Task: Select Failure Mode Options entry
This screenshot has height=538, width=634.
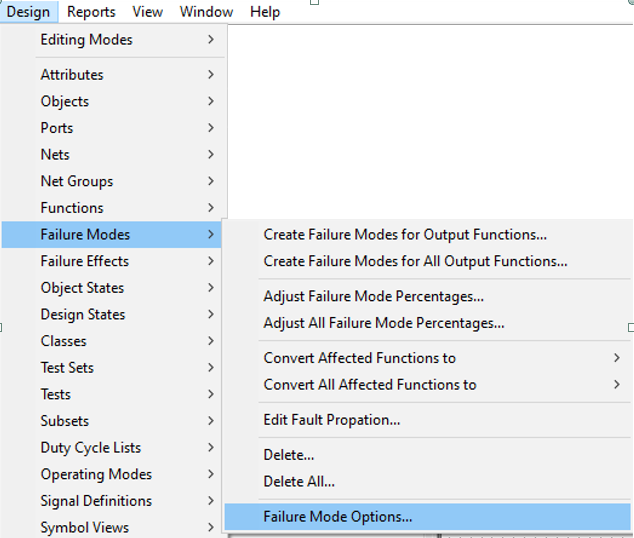Action: [427, 517]
